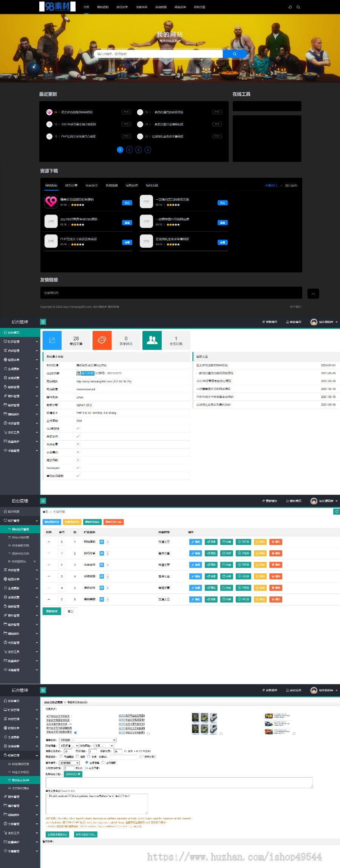Expand 会员管理 in tag wizard panel sidebar

(20, 823)
